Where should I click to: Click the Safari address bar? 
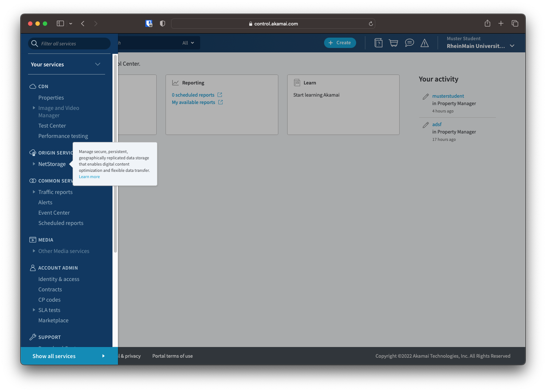tap(273, 24)
